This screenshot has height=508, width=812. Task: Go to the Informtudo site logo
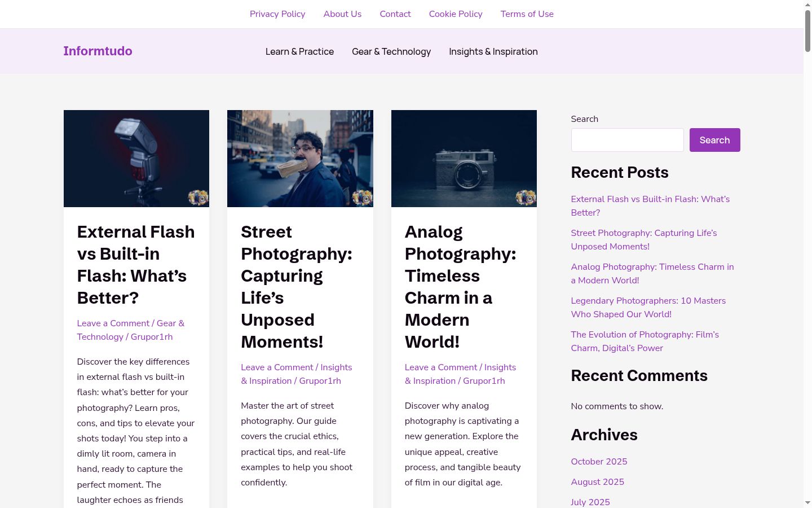tap(98, 51)
